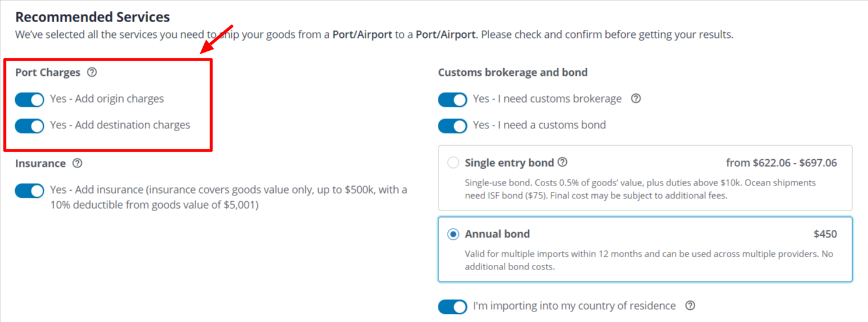Screen dimensions: 868x322
Task: Turn off destination charges switch
Action: point(30,125)
